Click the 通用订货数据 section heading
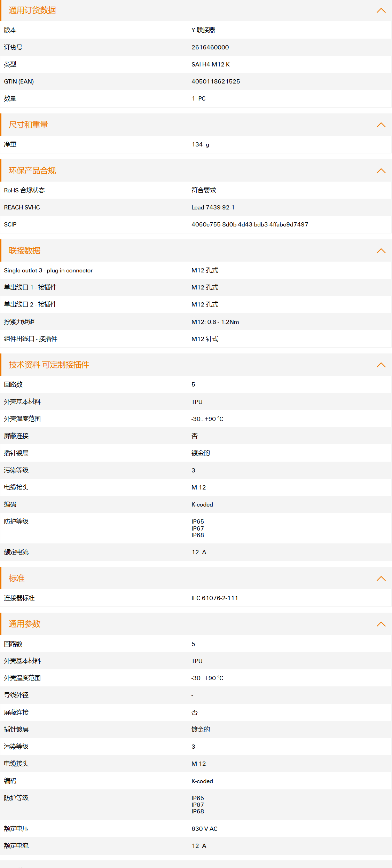Screen dimensions: 392x868 point(32,10)
